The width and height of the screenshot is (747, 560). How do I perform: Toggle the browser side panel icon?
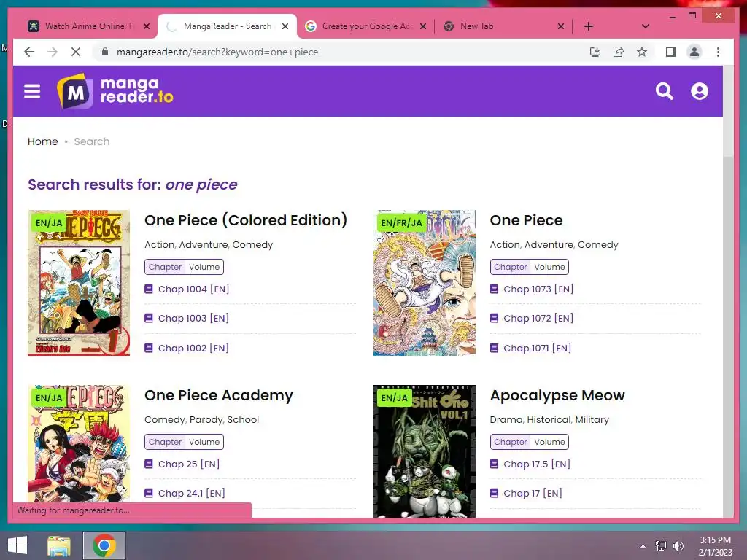coord(671,52)
